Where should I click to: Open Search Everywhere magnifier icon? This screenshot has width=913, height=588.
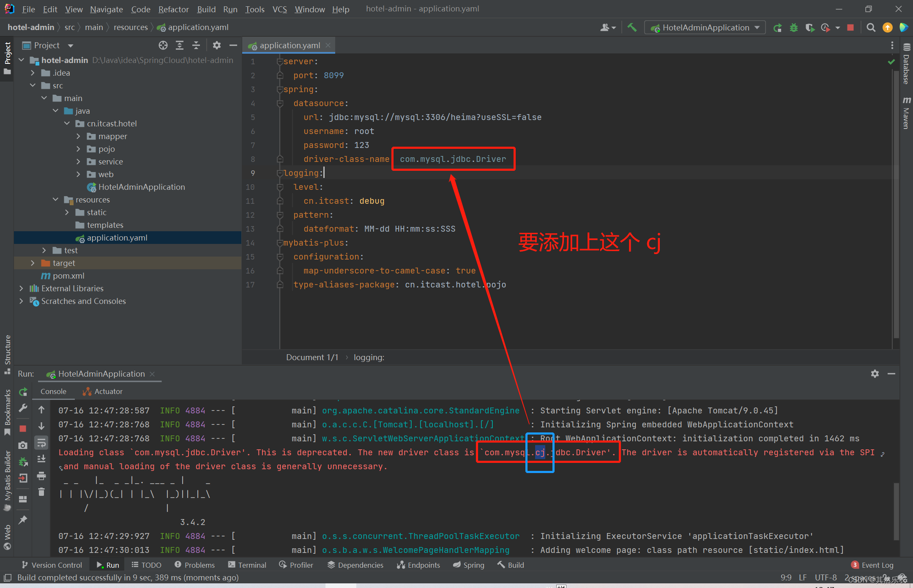(871, 27)
